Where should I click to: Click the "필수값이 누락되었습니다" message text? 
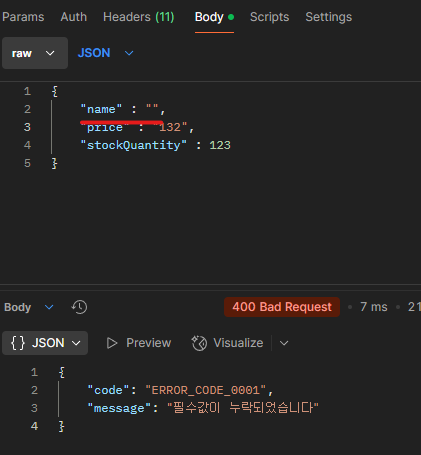pos(243,408)
